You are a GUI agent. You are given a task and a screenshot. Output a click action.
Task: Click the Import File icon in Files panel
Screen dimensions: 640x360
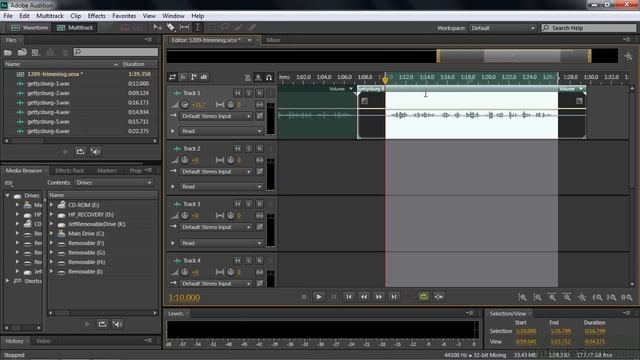click(x=22, y=52)
